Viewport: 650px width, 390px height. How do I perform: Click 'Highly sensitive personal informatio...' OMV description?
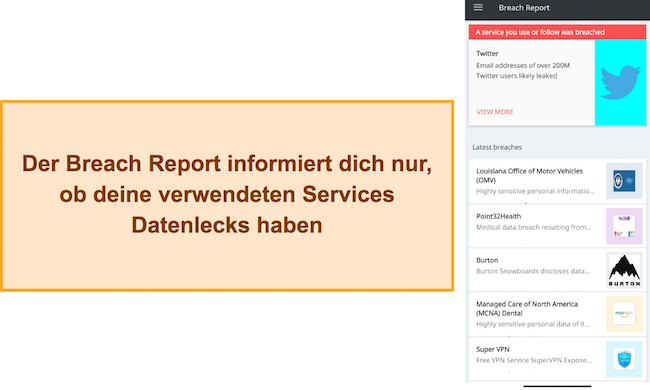tap(535, 191)
